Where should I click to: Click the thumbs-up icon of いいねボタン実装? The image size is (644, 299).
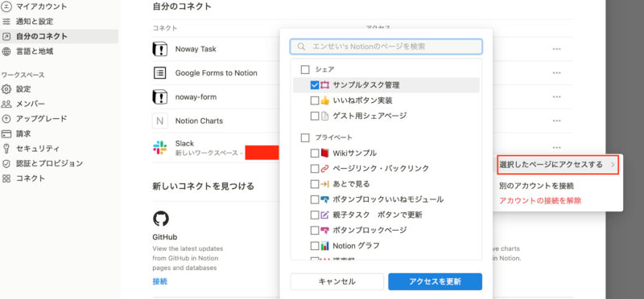coord(325,100)
